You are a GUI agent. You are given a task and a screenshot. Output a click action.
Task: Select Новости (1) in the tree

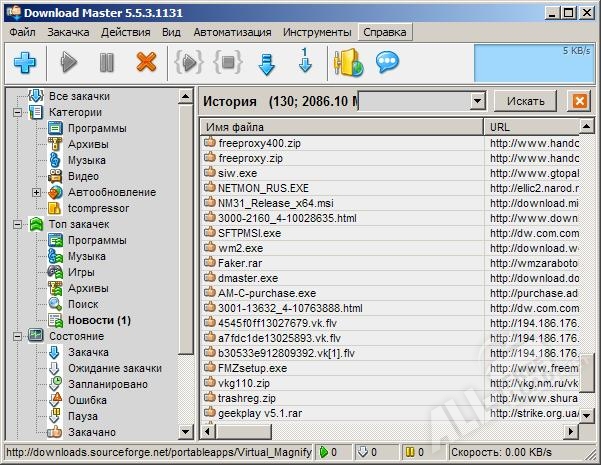pyautogui.click(x=98, y=320)
